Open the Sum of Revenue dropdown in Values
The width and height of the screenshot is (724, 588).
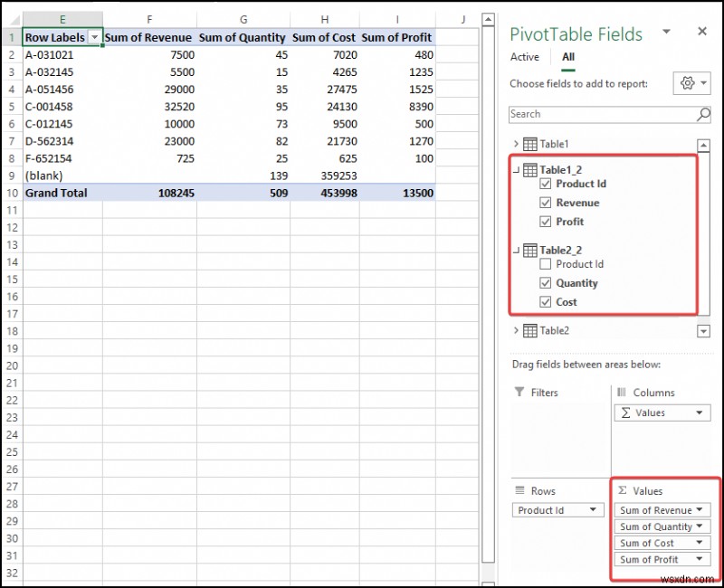(698, 509)
